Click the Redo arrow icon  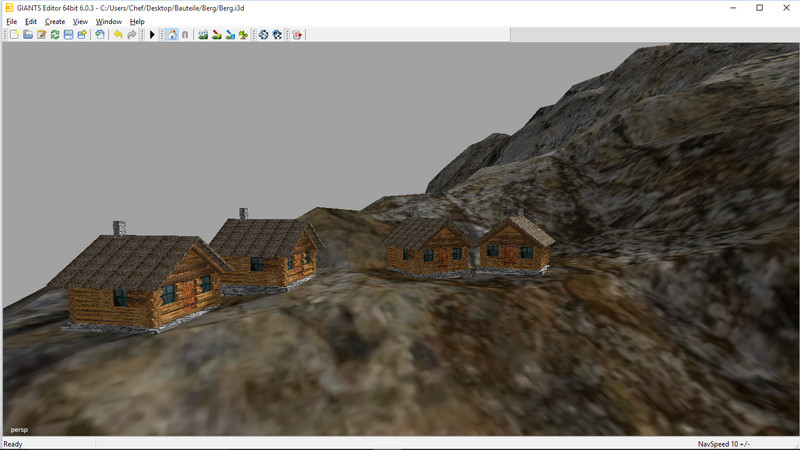pos(131,35)
